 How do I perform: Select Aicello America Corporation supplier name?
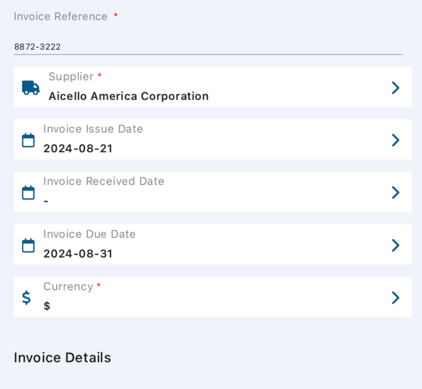pos(129,96)
